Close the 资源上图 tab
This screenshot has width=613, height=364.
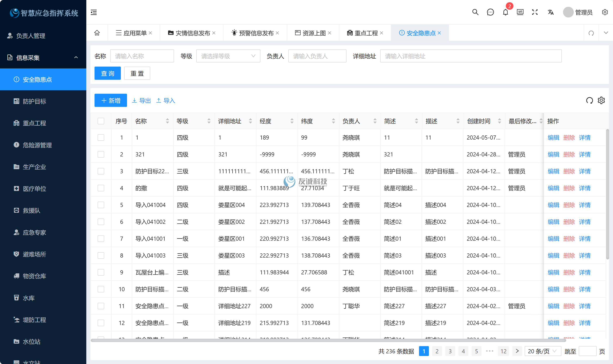[x=330, y=33]
